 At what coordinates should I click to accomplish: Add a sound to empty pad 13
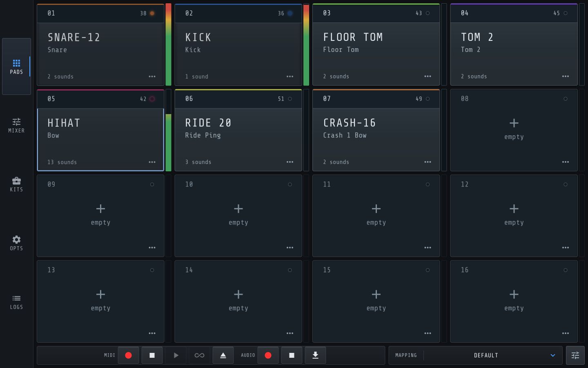pos(100,294)
